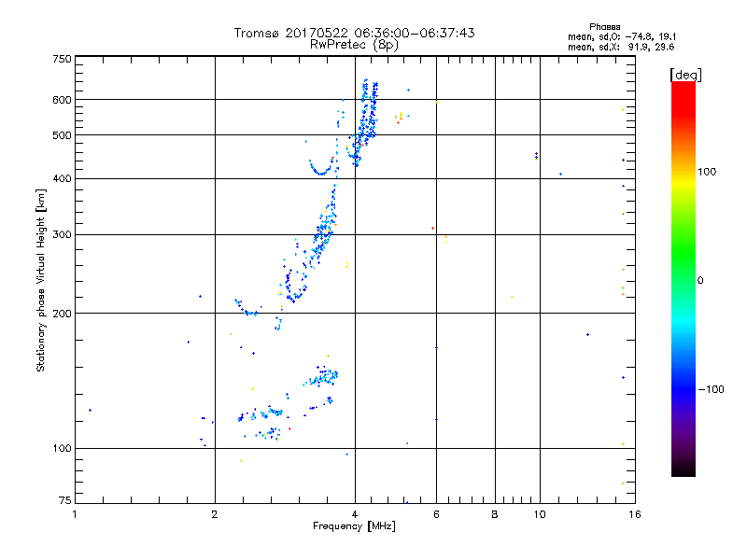Click the y-axis label '500'
The image size is (747, 560).
click(x=63, y=135)
